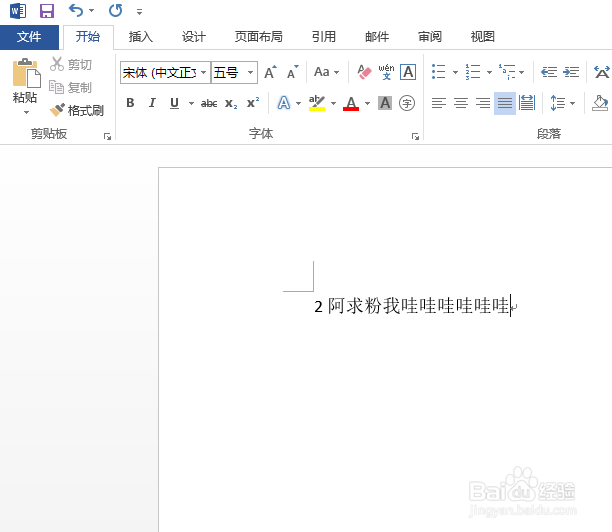
Task: Center align the text
Action: [x=461, y=103]
